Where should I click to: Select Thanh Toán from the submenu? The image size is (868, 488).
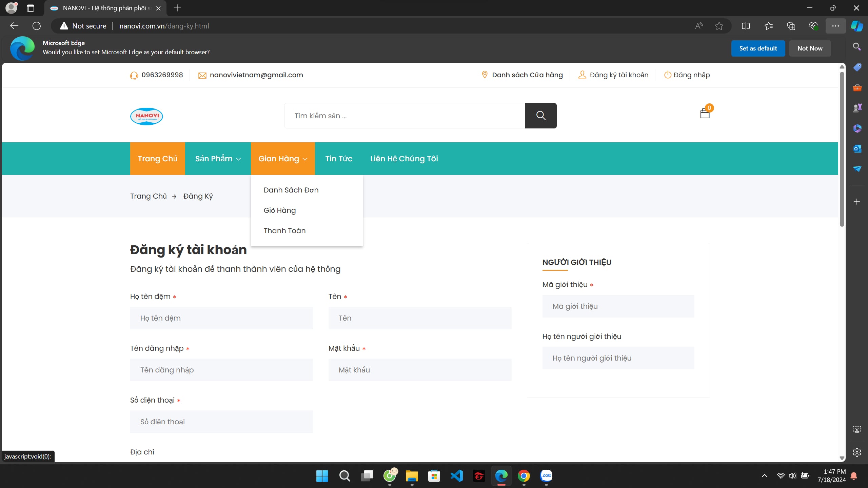(x=284, y=230)
